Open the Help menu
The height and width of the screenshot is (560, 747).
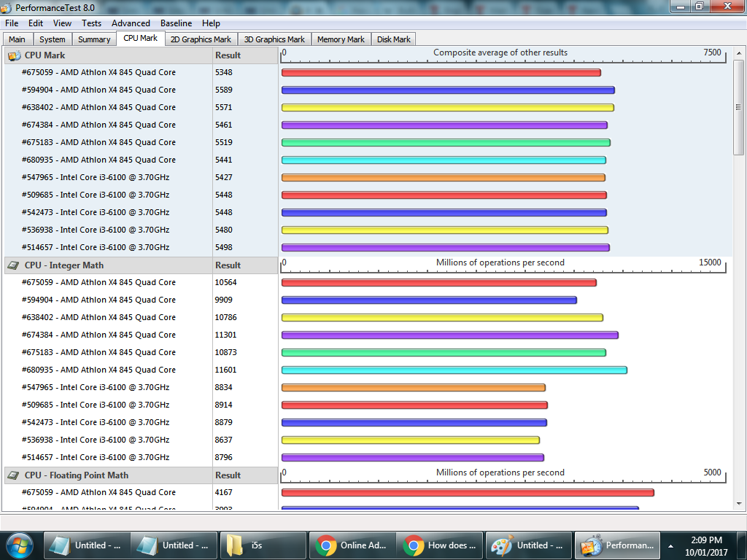point(211,23)
